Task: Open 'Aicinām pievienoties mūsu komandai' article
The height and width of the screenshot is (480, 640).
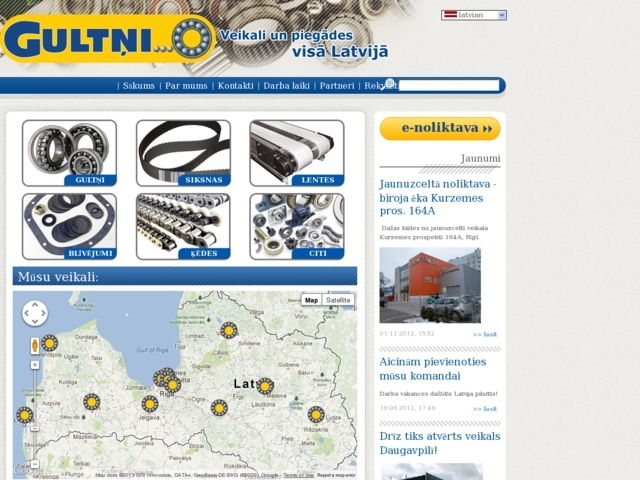Action: pos(433,369)
